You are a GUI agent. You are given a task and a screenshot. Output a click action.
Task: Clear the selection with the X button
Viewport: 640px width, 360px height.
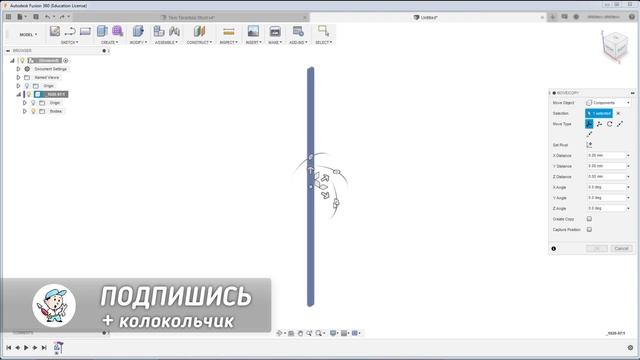[618, 113]
